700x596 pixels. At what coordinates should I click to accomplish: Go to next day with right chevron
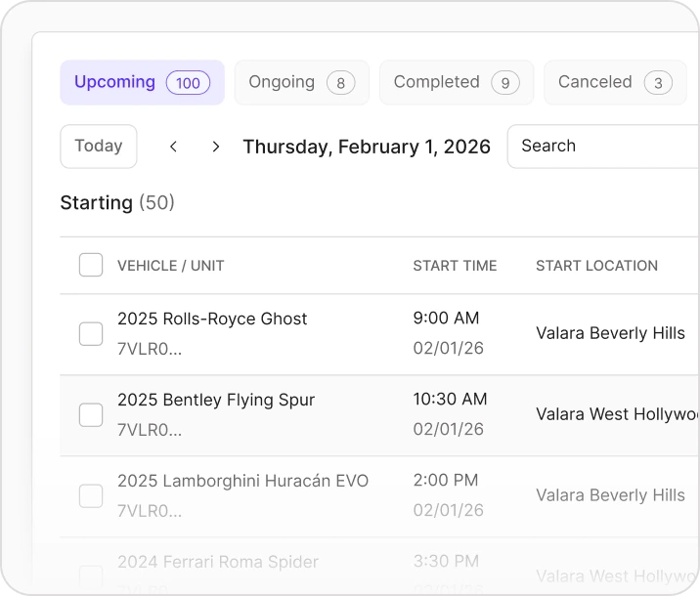pos(216,147)
